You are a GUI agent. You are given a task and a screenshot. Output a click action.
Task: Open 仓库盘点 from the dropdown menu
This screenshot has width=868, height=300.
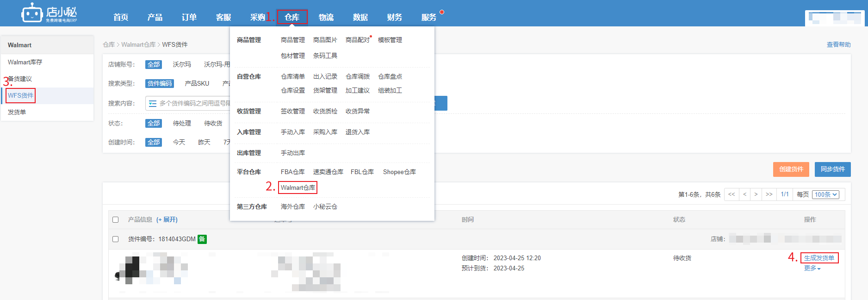[390, 76]
